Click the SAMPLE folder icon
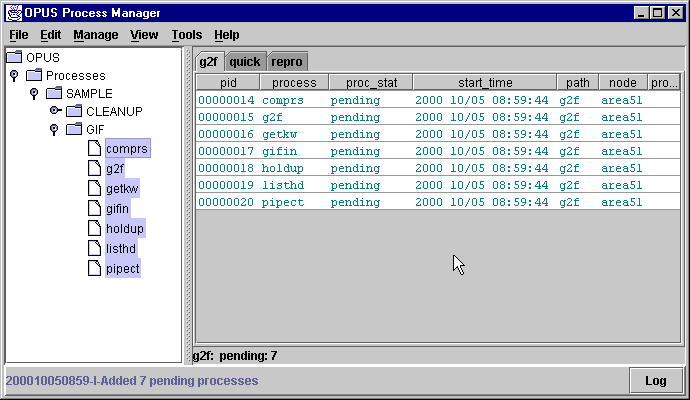 click(54, 93)
